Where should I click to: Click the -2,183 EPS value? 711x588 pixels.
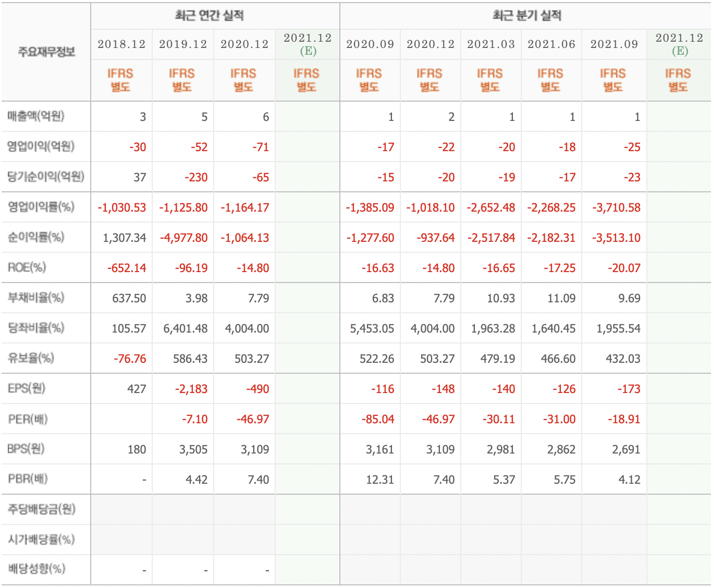pyautogui.click(x=191, y=389)
